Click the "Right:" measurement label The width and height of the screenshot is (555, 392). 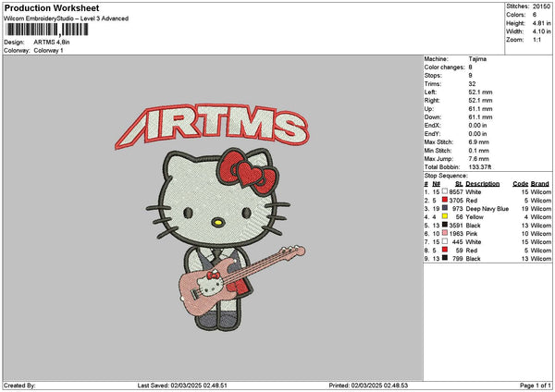(432, 101)
